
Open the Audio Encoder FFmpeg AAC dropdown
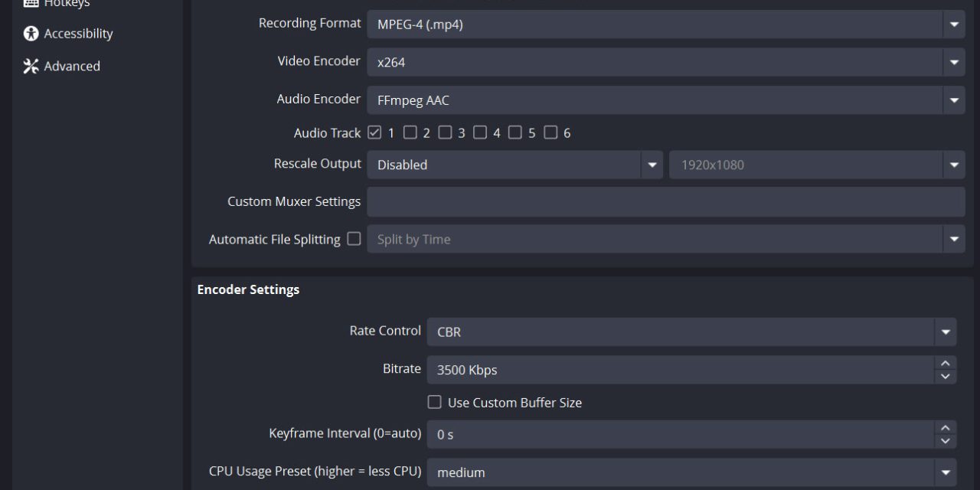point(953,100)
